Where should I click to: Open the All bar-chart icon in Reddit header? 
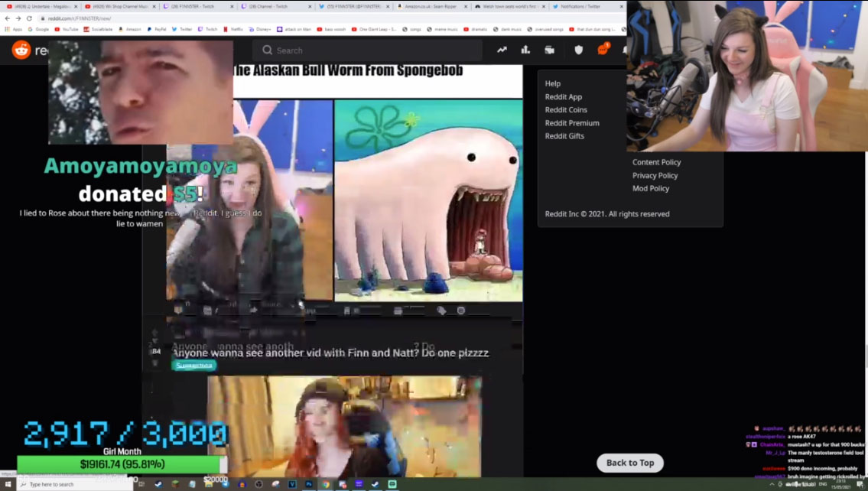click(525, 50)
